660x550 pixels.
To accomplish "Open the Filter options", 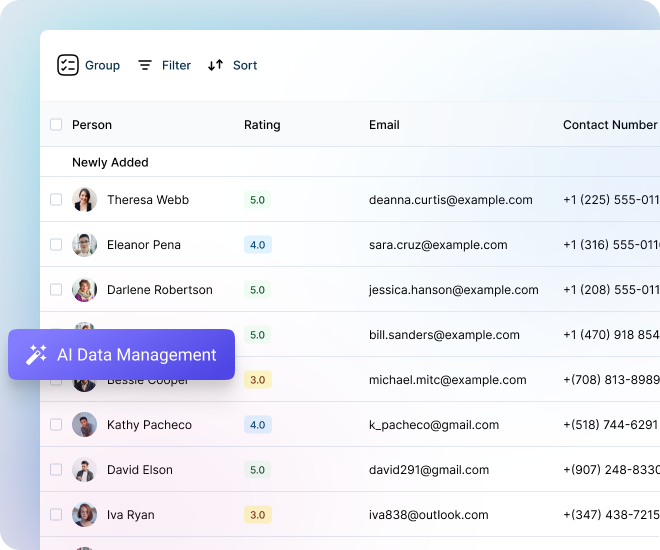I will pos(175,65).
